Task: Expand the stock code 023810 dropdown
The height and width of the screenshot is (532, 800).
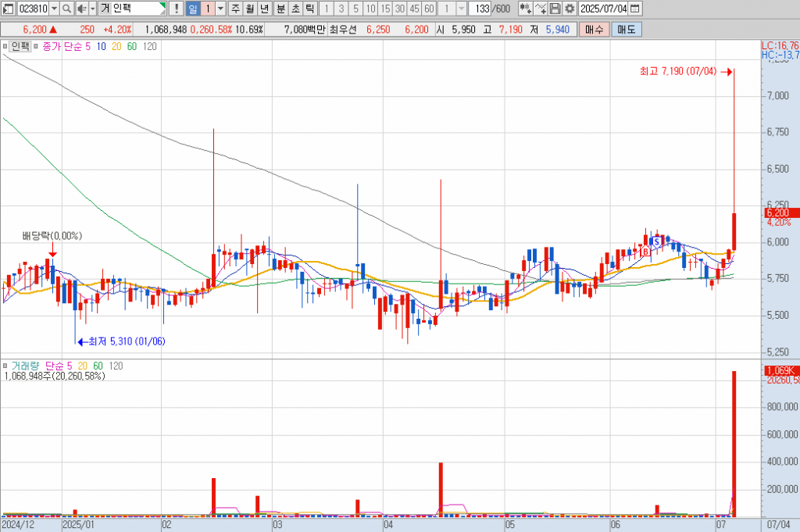Action: 54,9
